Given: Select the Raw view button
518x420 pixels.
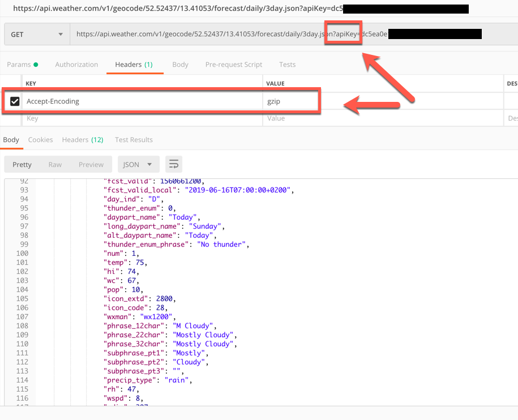Looking at the screenshot, I should (55, 165).
